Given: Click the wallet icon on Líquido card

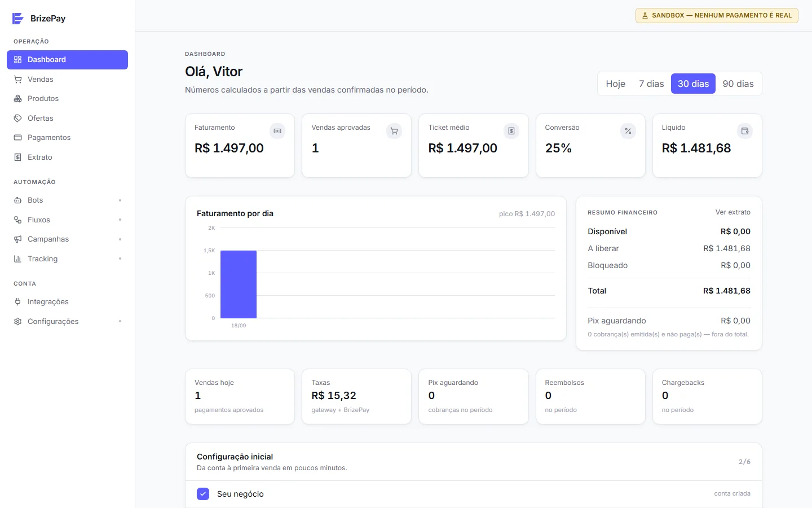Looking at the screenshot, I should point(745,131).
